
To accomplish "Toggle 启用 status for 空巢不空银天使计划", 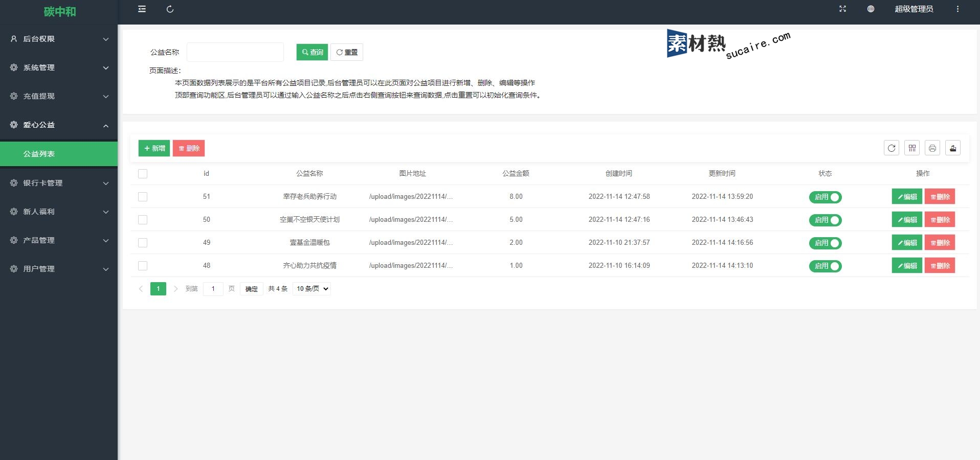I will pyautogui.click(x=825, y=220).
